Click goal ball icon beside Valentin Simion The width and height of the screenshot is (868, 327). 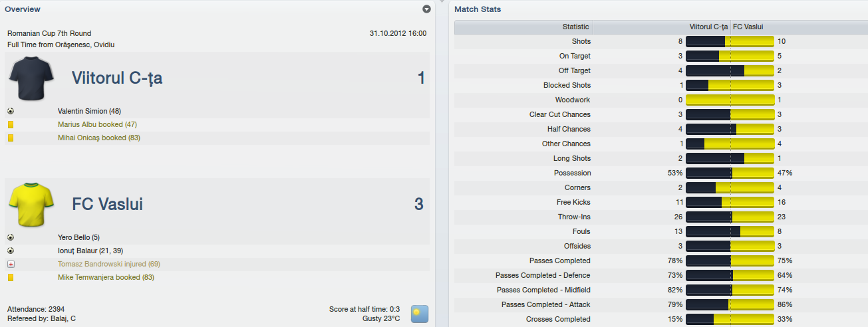pos(11,111)
